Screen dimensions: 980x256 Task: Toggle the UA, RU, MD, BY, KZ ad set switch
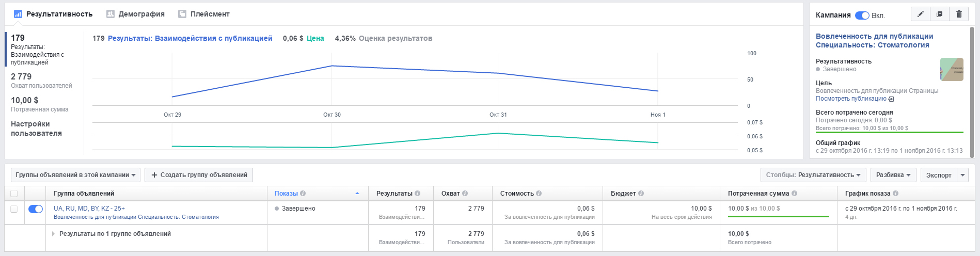36,209
